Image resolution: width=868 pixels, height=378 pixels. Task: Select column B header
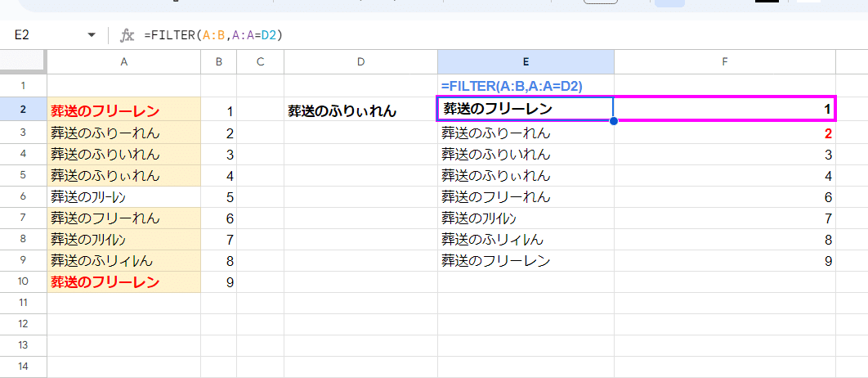(x=219, y=62)
